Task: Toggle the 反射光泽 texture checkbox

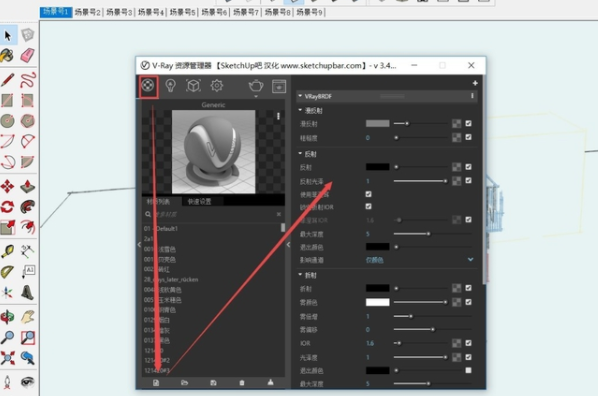Action: [x=468, y=180]
